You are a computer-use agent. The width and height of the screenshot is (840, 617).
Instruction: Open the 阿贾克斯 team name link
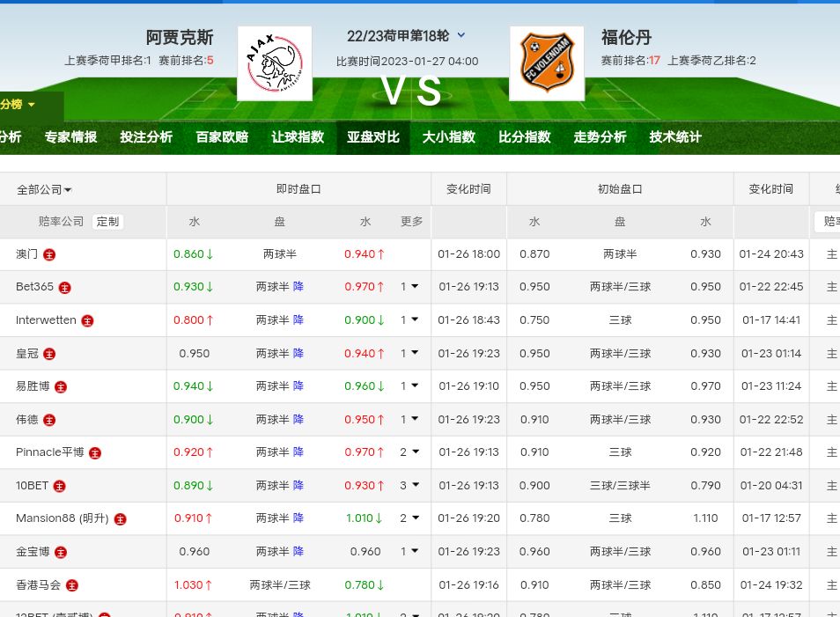pyautogui.click(x=180, y=37)
